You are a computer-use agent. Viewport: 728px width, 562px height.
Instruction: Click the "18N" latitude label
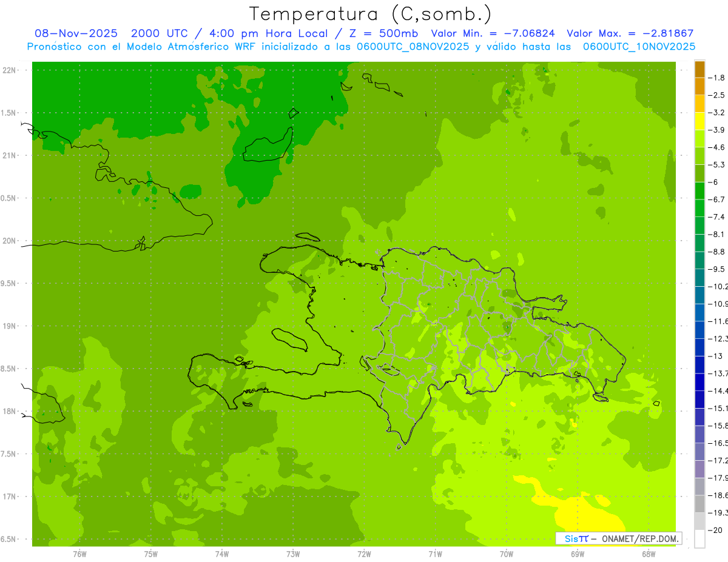(9, 411)
